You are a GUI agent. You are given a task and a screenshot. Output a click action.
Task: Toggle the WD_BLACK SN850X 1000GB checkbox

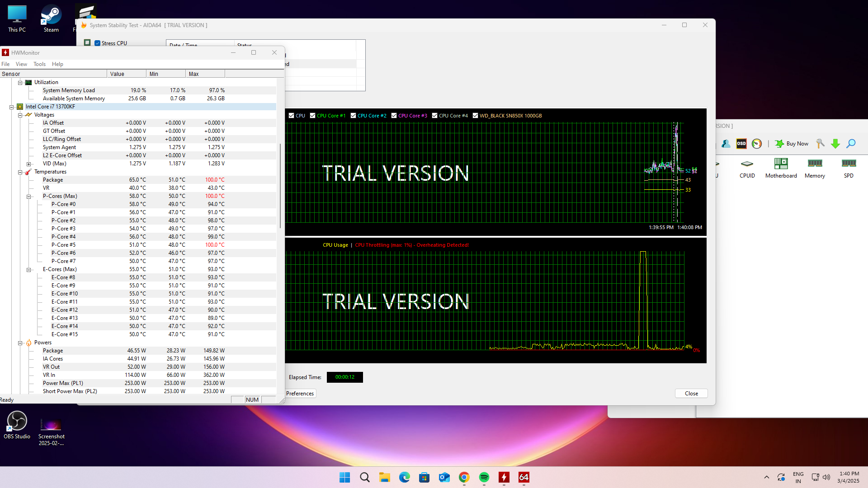(475, 116)
